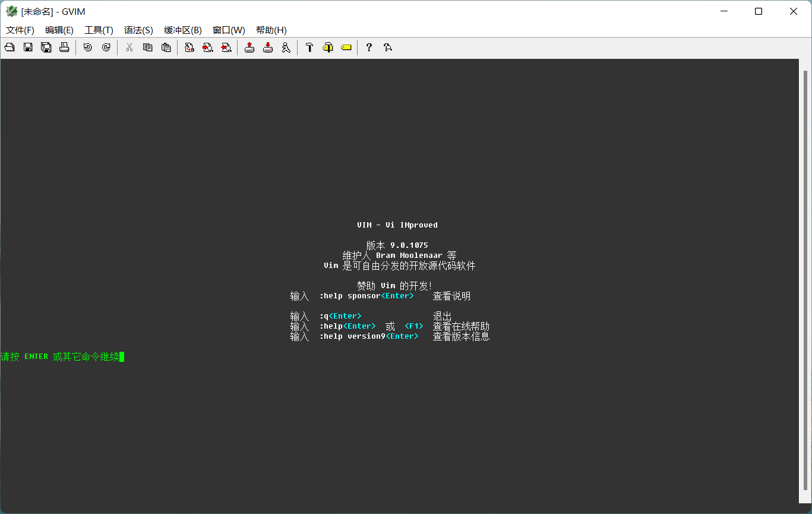Click the 'VIM - Vi IMproved' heading text
This screenshot has height=514, width=812.
pos(397,225)
